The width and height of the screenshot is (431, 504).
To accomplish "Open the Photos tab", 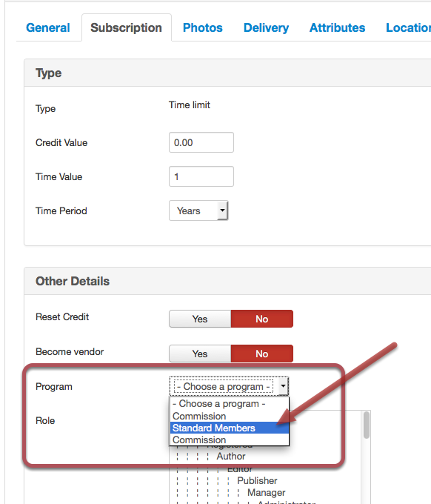I will (203, 27).
